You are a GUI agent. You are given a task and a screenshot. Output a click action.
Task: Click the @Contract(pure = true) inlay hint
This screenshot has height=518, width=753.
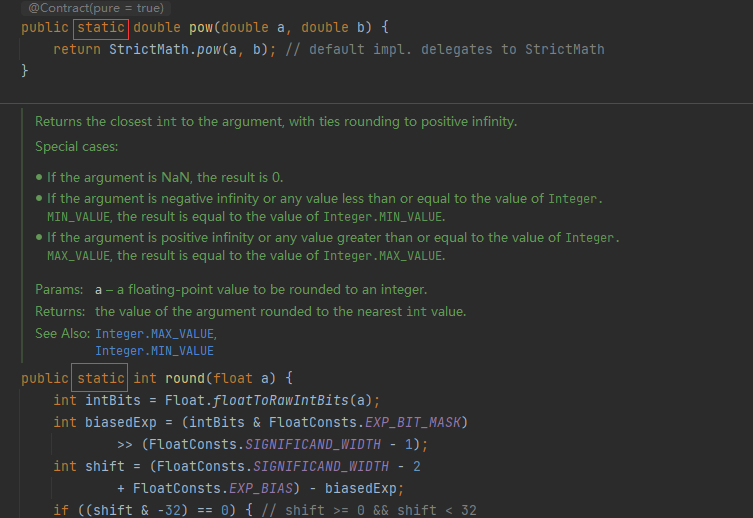[x=88, y=7]
